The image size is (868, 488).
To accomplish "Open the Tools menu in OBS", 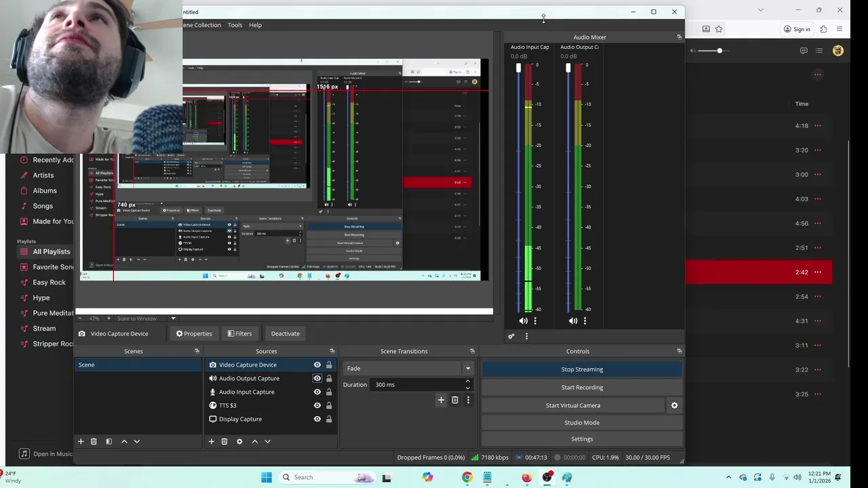I will (235, 25).
